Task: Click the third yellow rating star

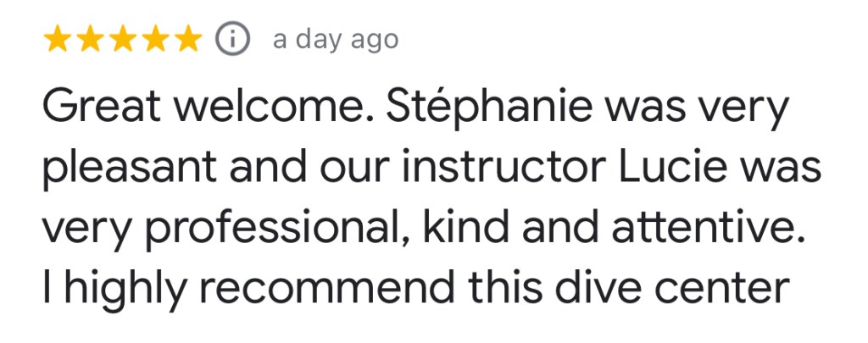Action: pyautogui.click(x=124, y=40)
